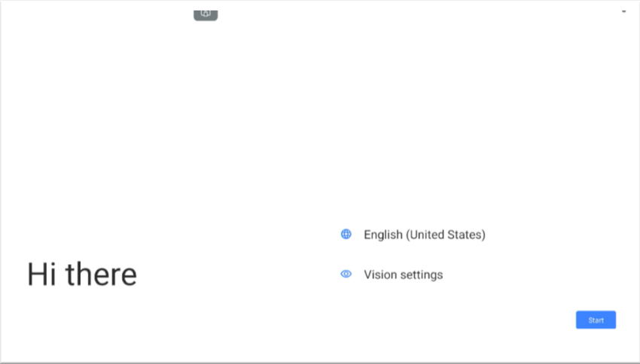Image resolution: width=640 pixels, height=364 pixels.
Task: Change language from English (United States)
Action: pos(424,235)
